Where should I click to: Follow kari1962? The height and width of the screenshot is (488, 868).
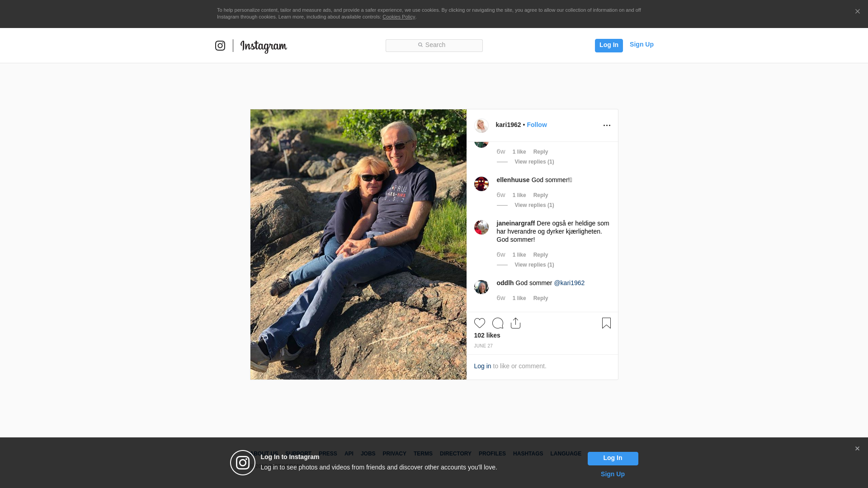coord(537,125)
